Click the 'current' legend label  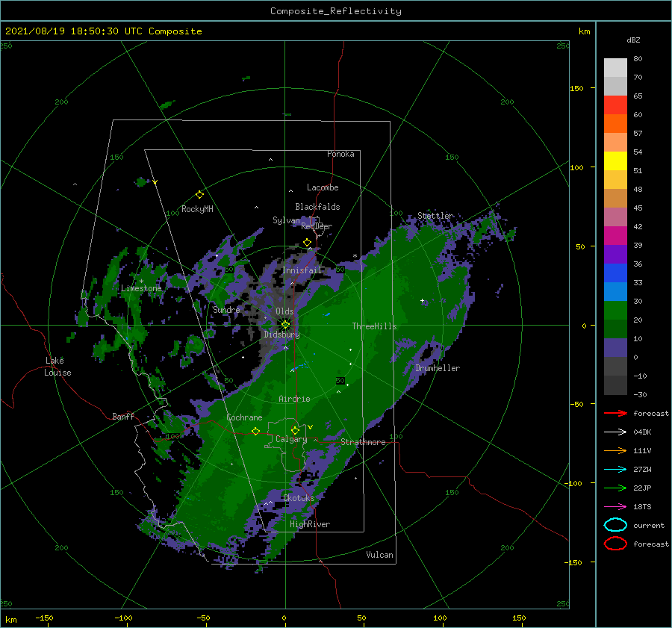649,525
